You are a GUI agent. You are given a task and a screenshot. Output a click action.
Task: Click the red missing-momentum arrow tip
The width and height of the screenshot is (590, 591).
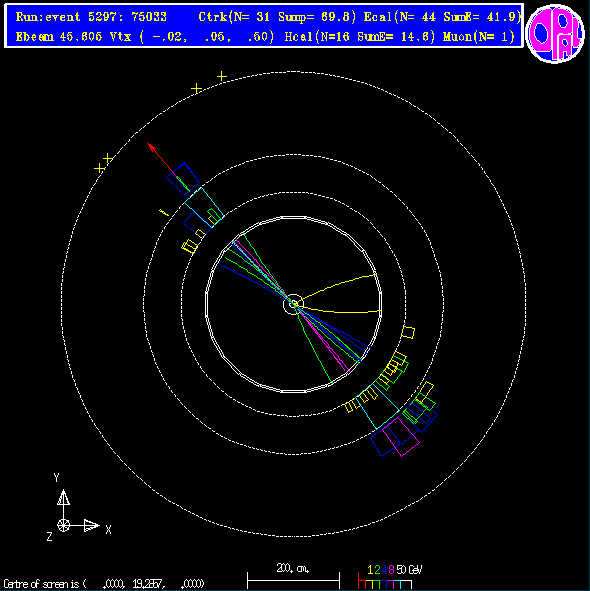coord(149,145)
